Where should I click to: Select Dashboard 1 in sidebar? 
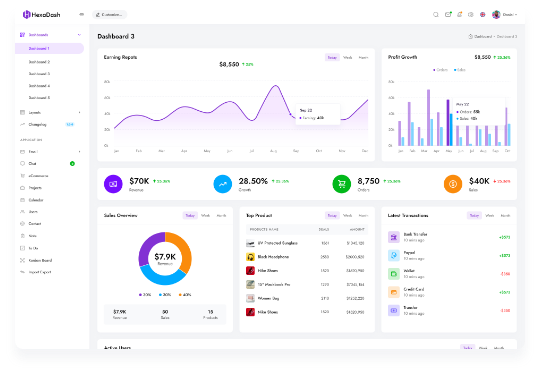click(49, 48)
